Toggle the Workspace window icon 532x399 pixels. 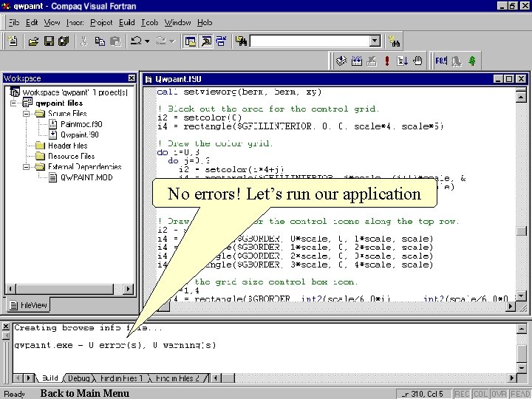(191, 41)
